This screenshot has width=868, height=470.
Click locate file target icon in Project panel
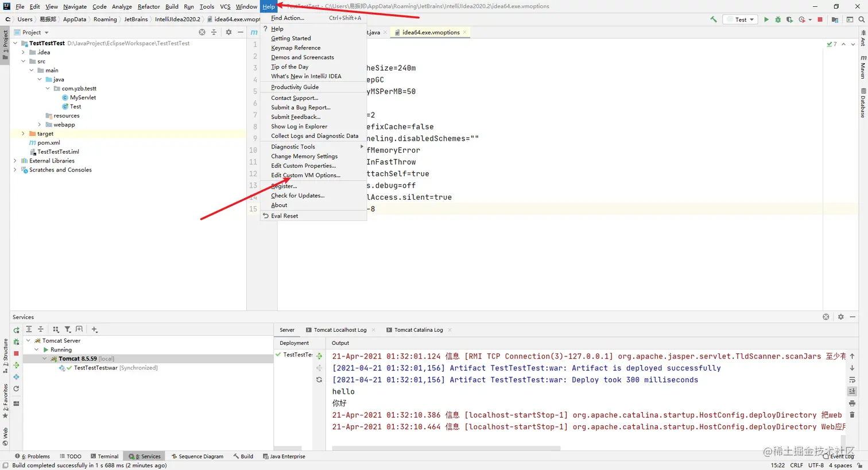coord(201,32)
